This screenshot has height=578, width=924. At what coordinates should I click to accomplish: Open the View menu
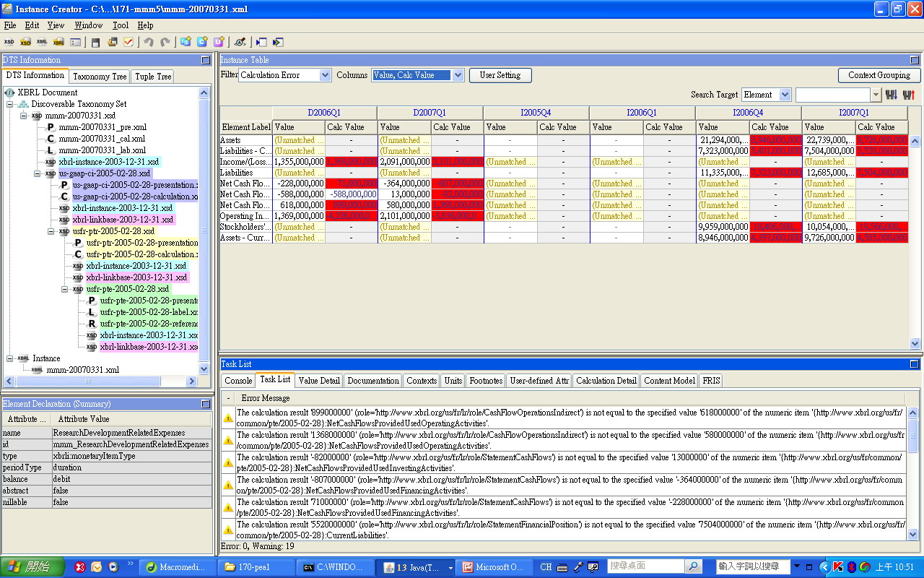pyautogui.click(x=56, y=25)
